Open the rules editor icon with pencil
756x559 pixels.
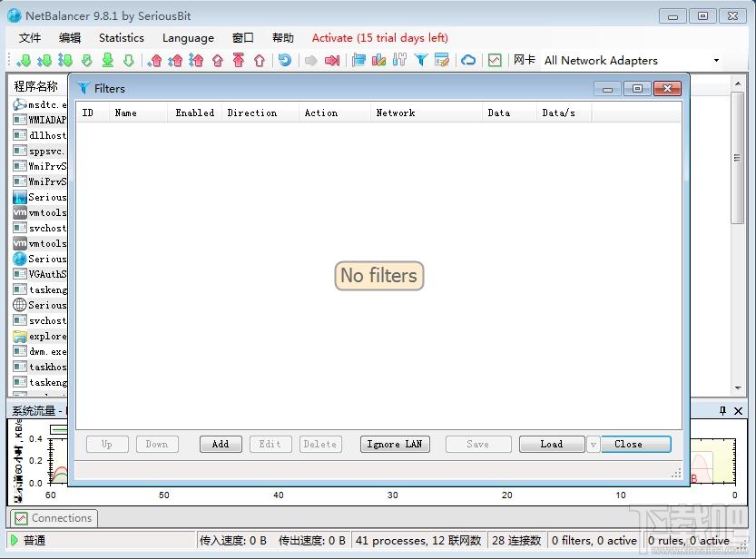pyautogui.click(x=442, y=60)
